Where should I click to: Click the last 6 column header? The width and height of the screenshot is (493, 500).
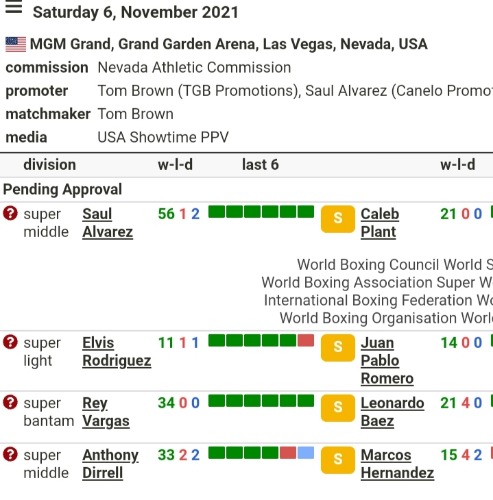260,165
